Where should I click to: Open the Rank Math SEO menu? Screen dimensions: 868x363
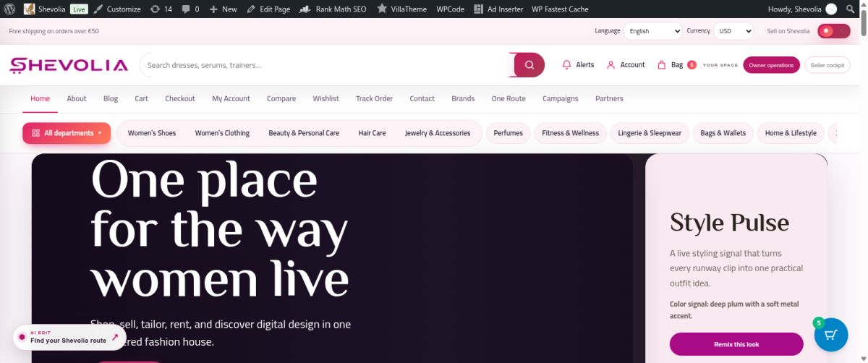tap(333, 9)
